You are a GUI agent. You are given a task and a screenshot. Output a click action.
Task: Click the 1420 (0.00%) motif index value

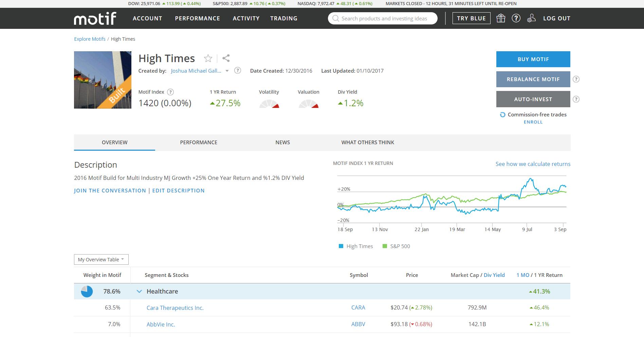coord(165,103)
